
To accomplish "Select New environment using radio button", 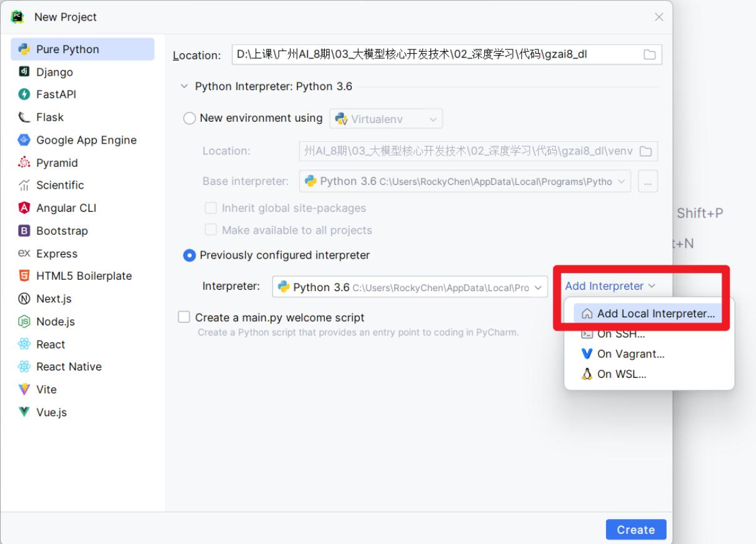I will (x=189, y=118).
